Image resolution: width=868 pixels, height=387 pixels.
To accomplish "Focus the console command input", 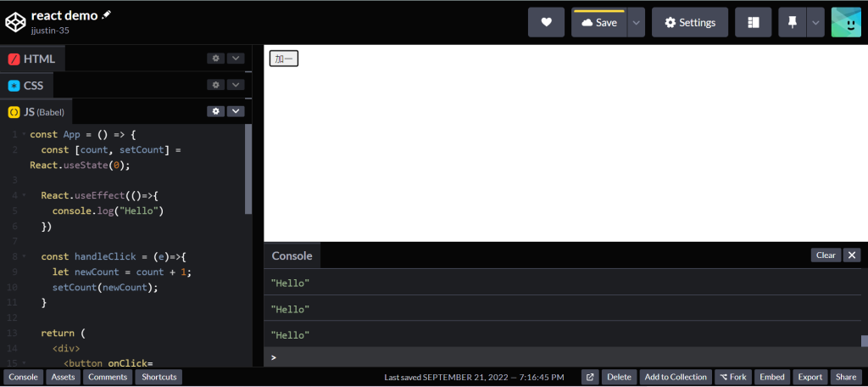I will tap(565, 357).
